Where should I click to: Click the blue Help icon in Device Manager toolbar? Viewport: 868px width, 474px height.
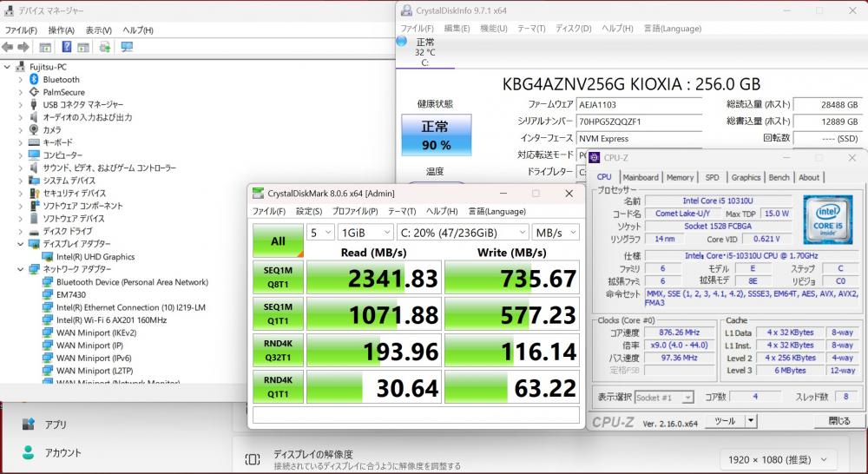67,47
